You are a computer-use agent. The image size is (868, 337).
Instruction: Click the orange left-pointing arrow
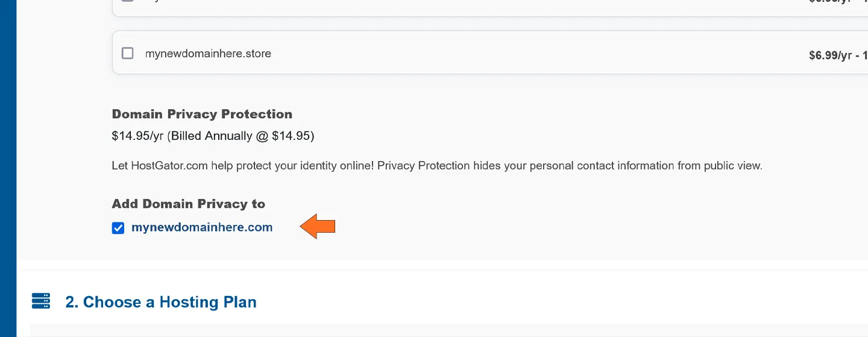click(x=318, y=227)
